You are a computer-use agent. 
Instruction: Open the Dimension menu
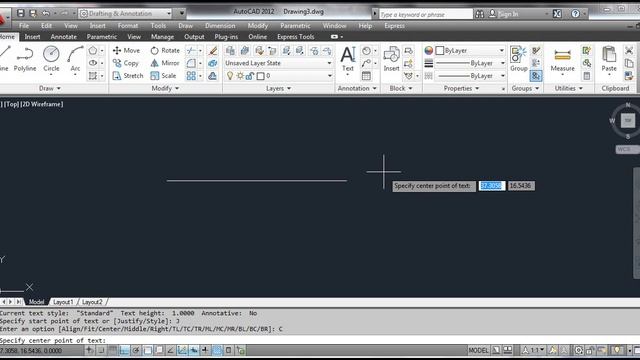click(220, 26)
